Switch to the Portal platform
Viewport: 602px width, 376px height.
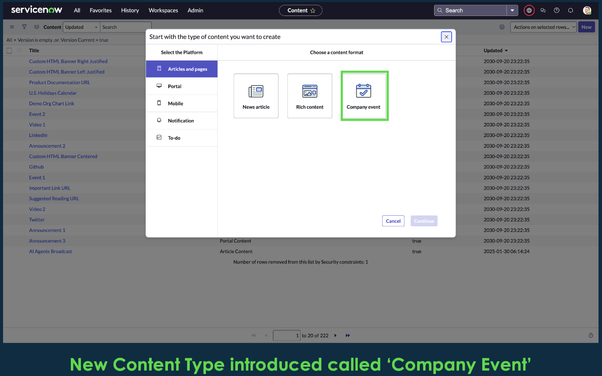coord(182,86)
